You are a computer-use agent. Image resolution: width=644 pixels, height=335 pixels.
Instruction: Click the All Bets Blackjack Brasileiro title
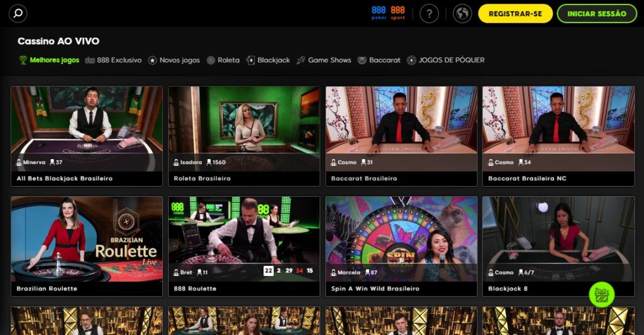(x=65, y=178)
